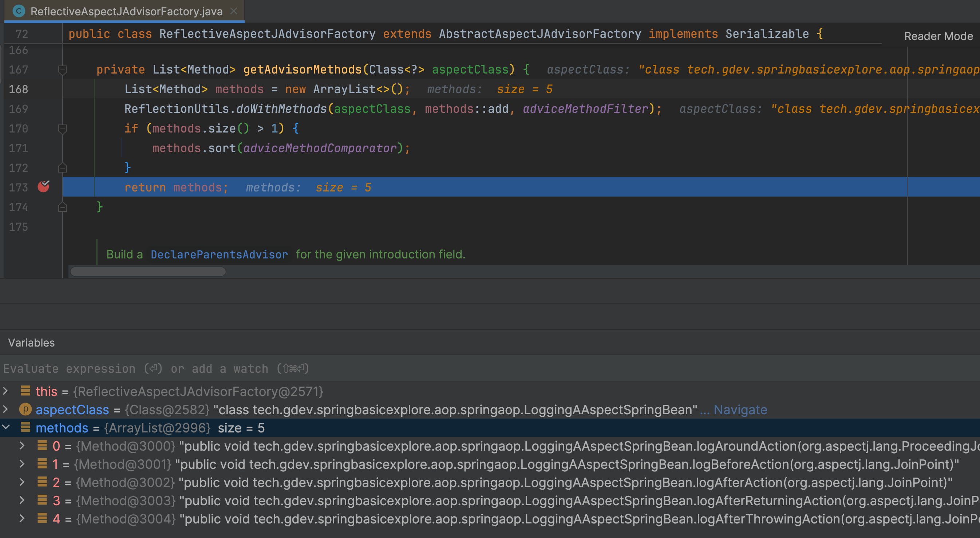
Task: Click 'getAdvisorMethods' method name on line 167
Action: [303, 70]
